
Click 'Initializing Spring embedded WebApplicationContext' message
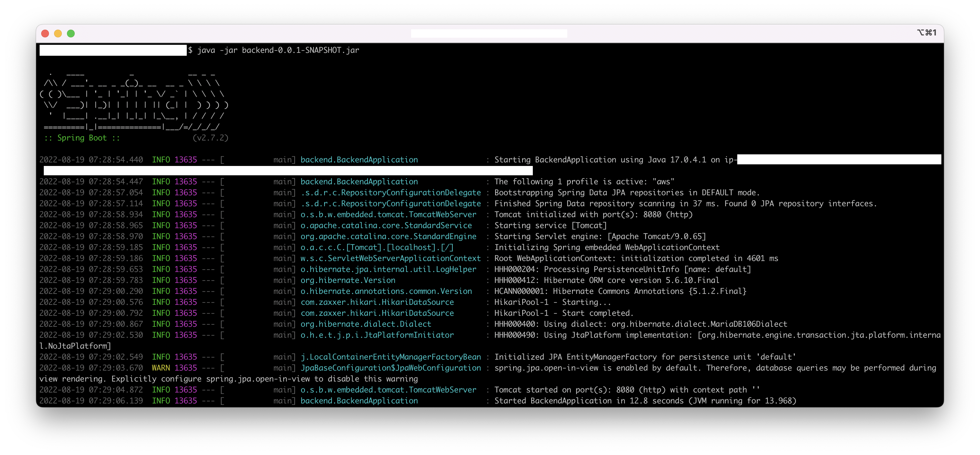tap(607, 247)
